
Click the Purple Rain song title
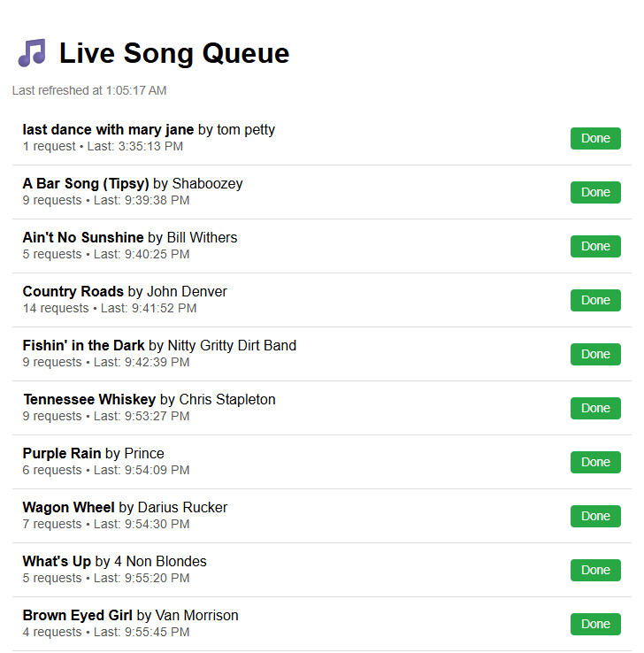62,453
